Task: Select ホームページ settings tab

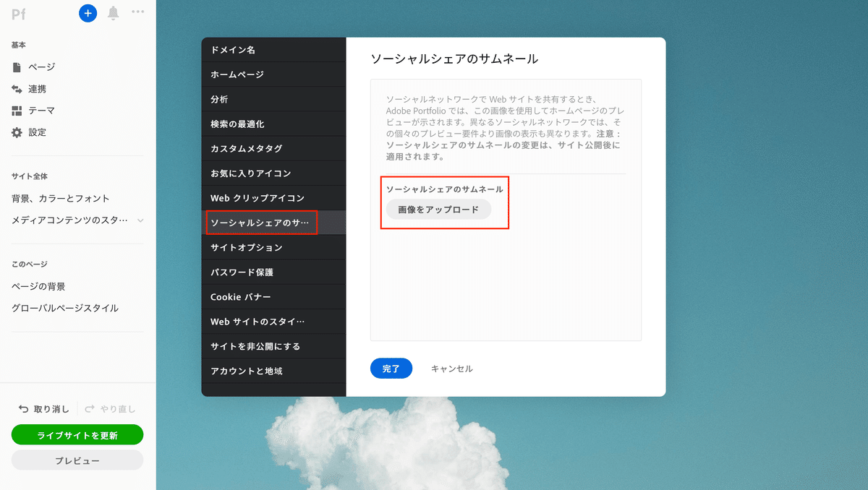Action: click(273, 74)
